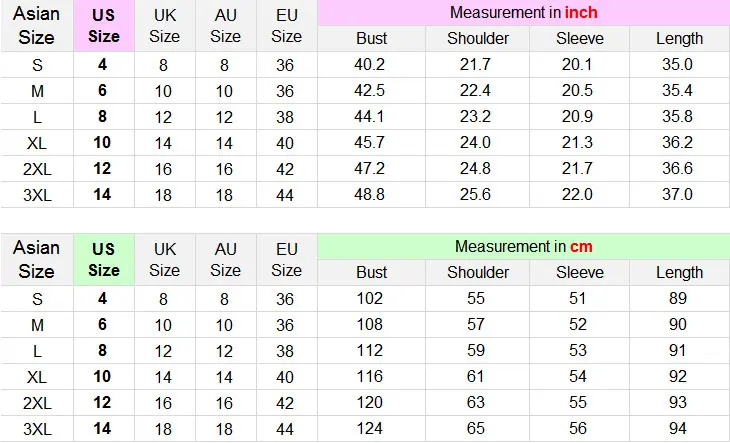Select 3XL row label in the inch table
The width and height of the screenshot is (730, 443).
tap(37, 195)
